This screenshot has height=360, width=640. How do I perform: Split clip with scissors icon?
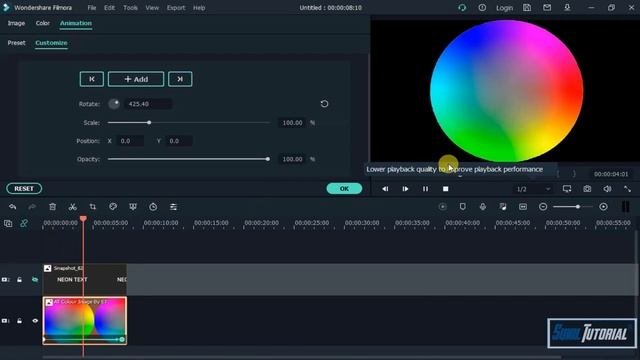(x=73, y=207)
